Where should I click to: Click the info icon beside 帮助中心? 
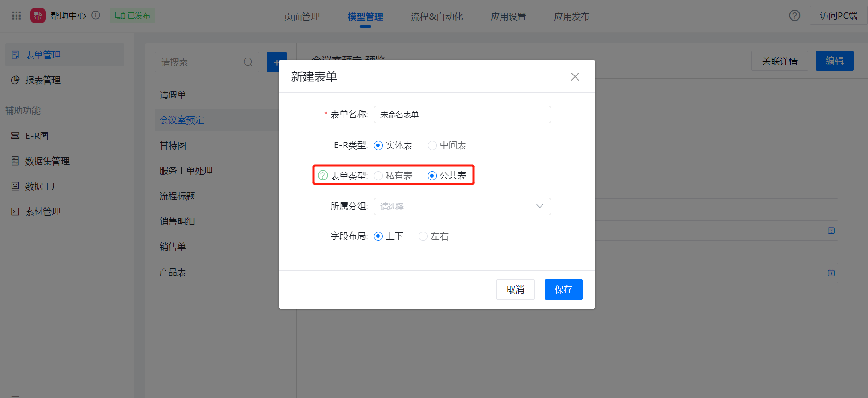(96, 15)
